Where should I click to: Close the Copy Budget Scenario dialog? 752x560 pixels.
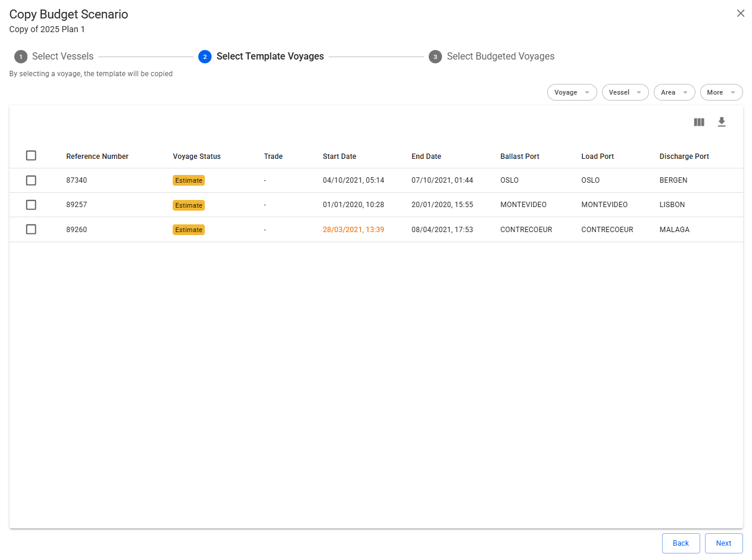[x=741, y=13]
